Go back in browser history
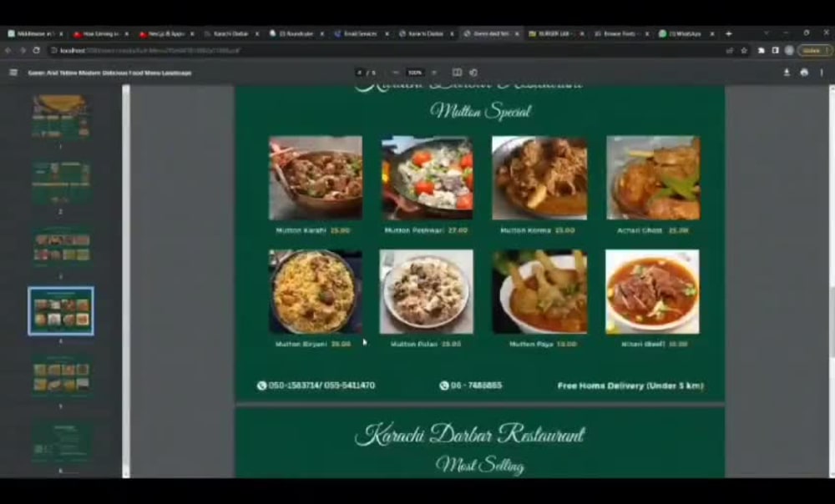This screenshot has height=504, width=835. point(8,51)
